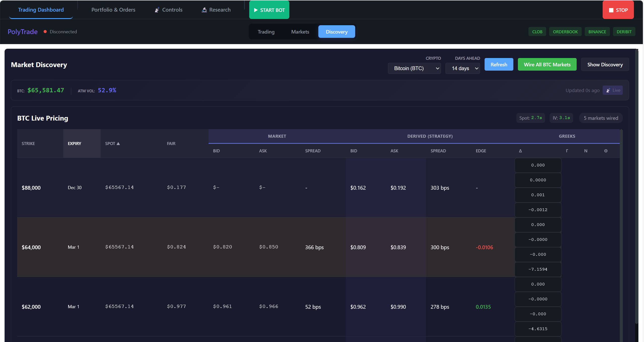Sort table by EXPIRY column
This screenshot has height=342, width=644.
82,144
